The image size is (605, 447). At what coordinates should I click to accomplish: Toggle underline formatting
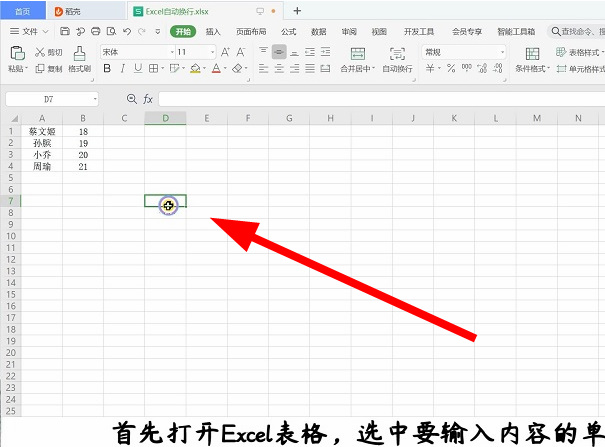(x=138, y=69)
